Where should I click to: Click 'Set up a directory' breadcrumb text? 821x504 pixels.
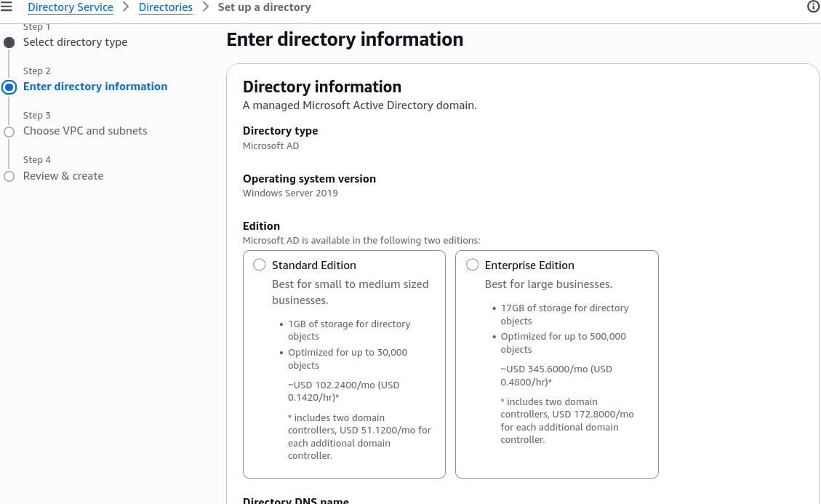tap(265, 7)
